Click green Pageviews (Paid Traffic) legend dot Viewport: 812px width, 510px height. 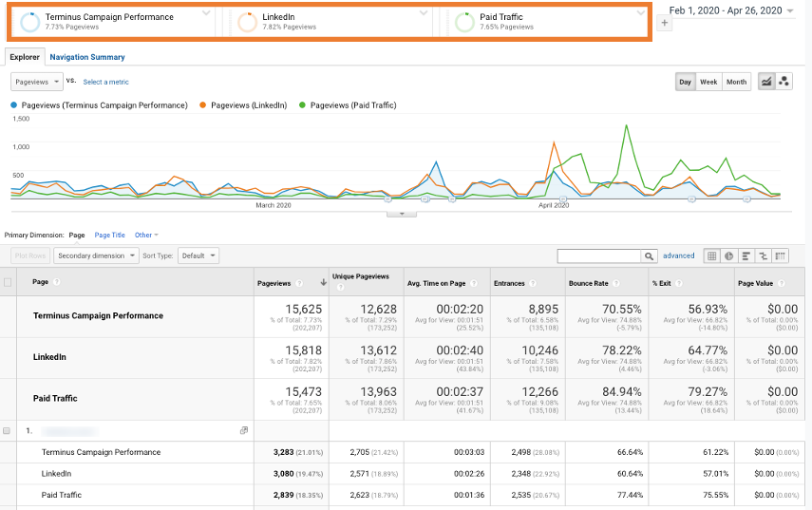click(302, 105)
